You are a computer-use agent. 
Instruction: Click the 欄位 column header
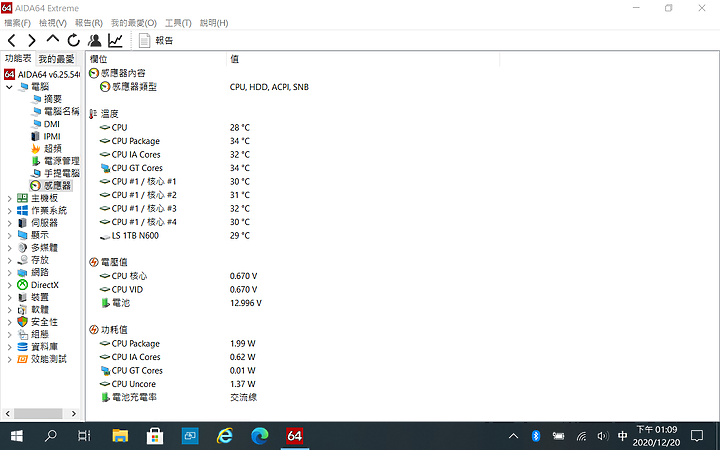(156, 59)
